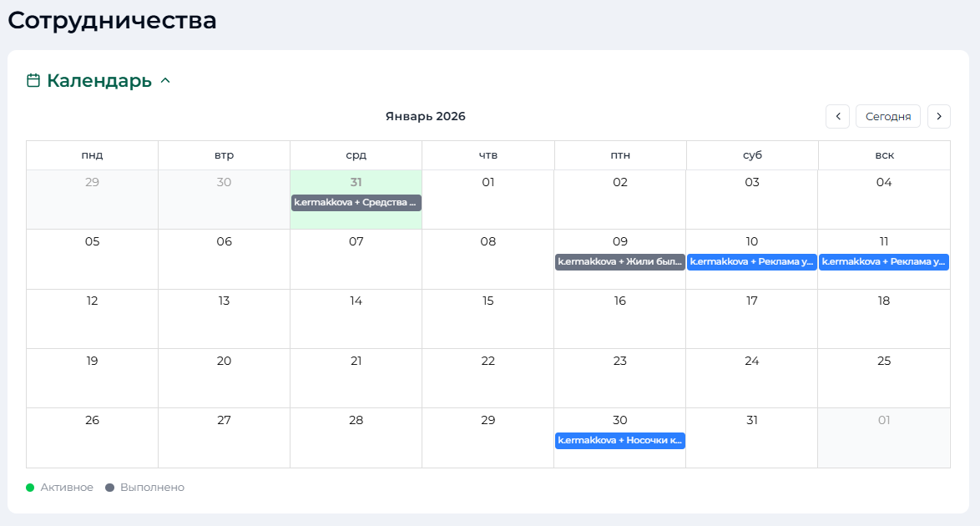
Task: Open the Носочки event on January 30
Action: 619,441
